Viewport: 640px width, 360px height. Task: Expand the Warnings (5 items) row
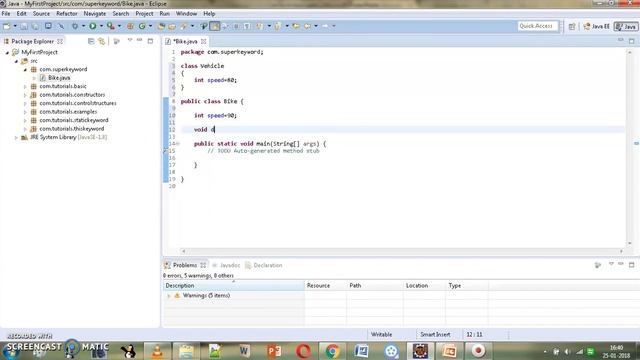point(169,296)
